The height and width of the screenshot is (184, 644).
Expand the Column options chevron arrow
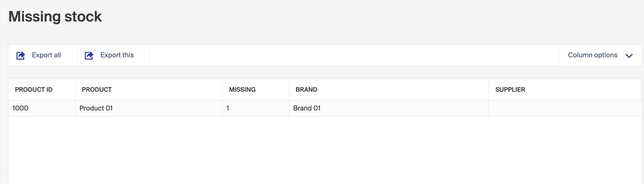tap(629, 56)
